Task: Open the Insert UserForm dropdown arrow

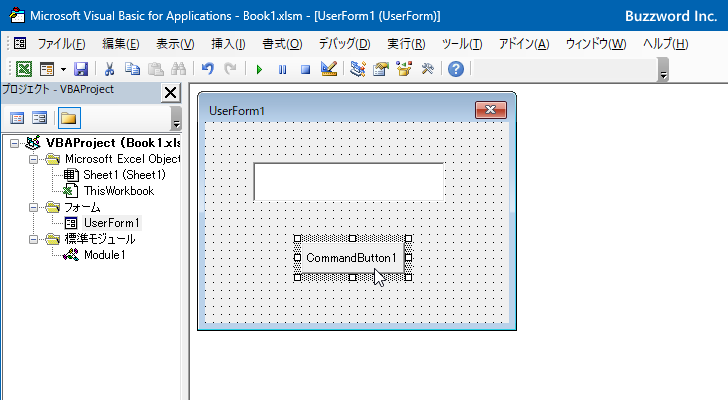Action: tap(63, 70)
